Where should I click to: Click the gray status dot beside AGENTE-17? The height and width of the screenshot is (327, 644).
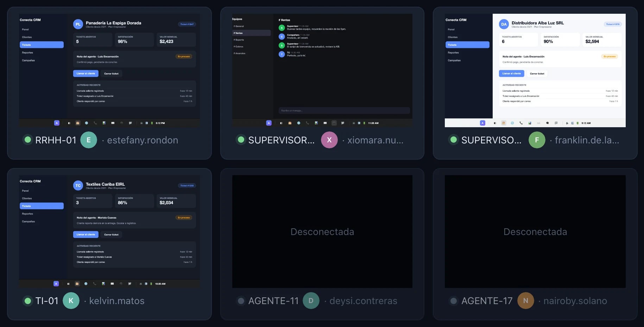(454, 301)
